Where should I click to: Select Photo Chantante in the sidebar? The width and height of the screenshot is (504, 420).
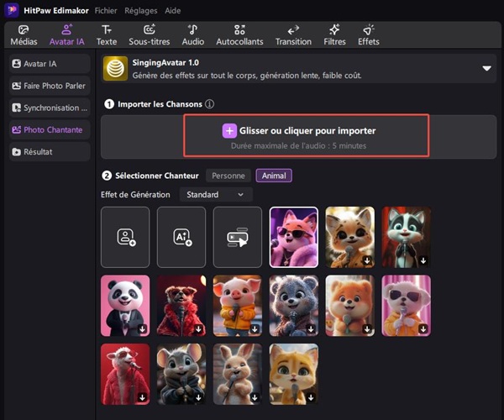(x=50, y=130)
